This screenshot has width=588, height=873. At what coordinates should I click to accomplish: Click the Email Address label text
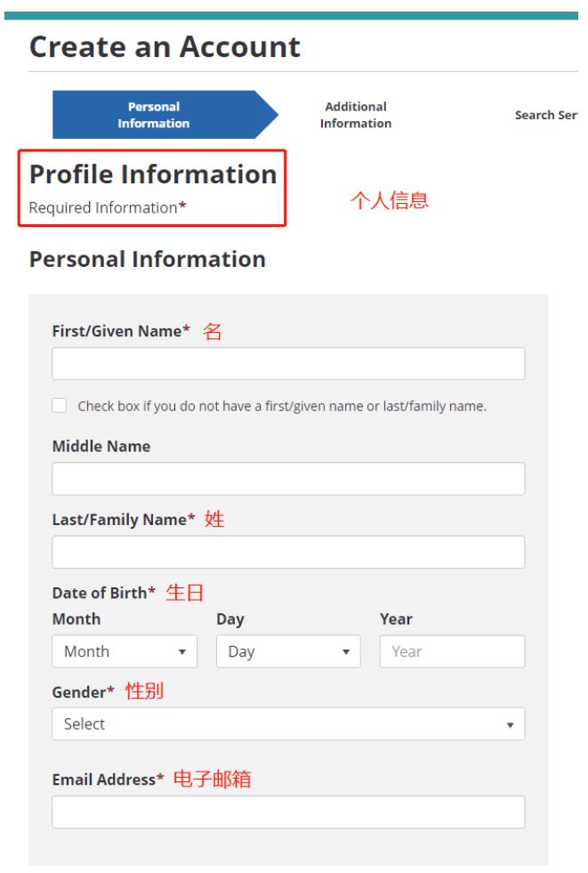(108, 780)
